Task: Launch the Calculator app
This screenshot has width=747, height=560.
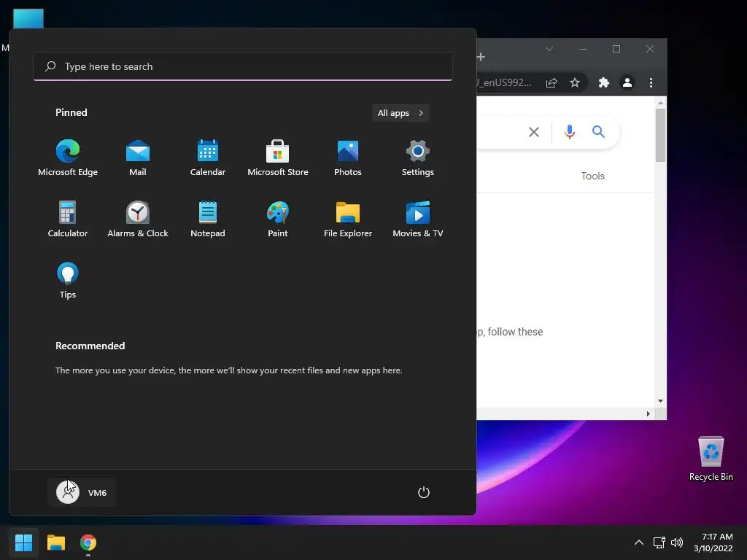Action: [x=68, y=219]
